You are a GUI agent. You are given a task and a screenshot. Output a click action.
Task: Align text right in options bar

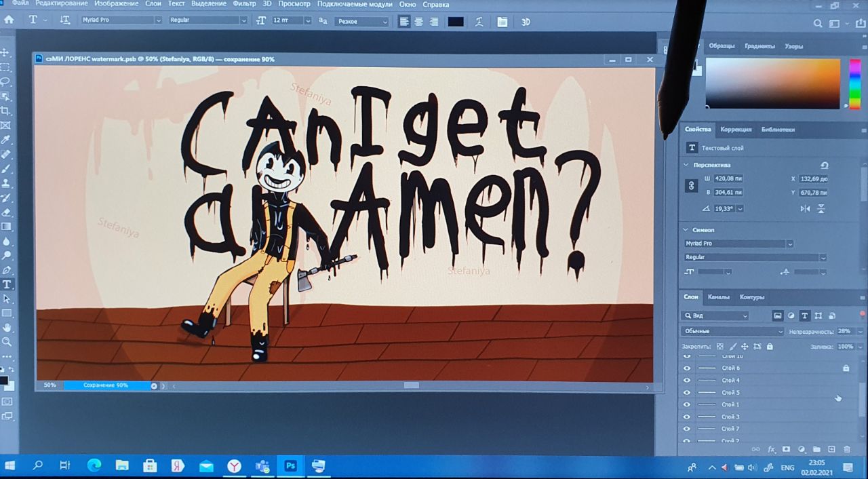tap(434, 21)
